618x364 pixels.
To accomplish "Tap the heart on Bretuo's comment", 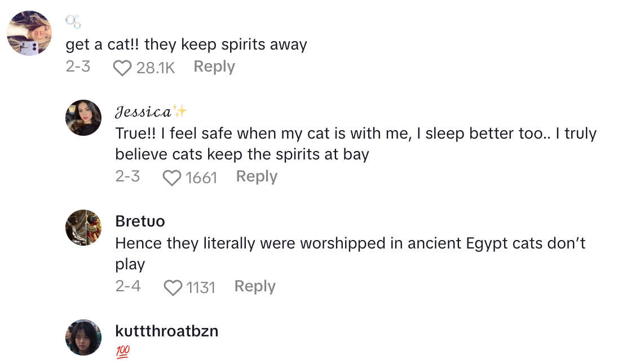I will coord(172,286).
